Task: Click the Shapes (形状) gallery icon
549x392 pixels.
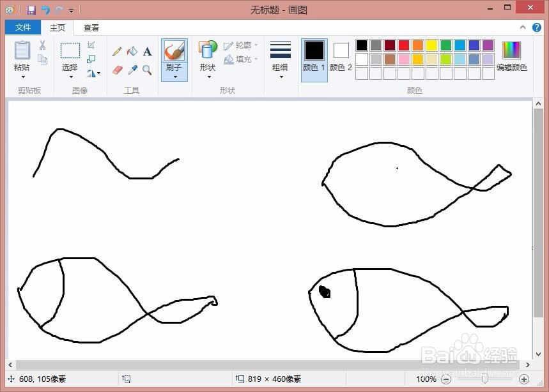Action: (x=208, y=50)
